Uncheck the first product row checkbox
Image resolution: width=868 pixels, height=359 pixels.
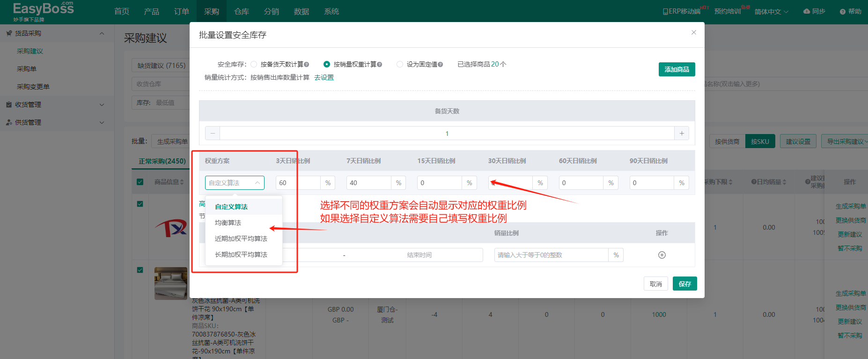(x=140, y=204)
